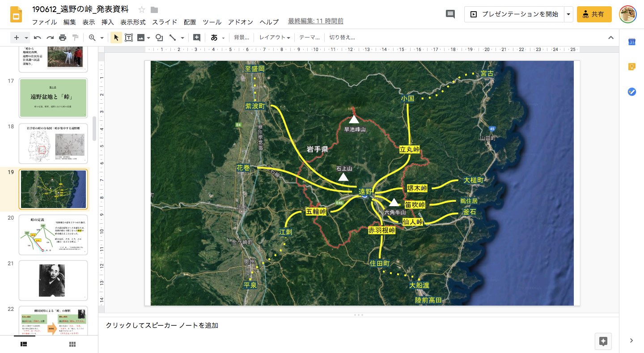Open the Google account avatar
This screenshot has width=644, height=353.
pos(627,14)
